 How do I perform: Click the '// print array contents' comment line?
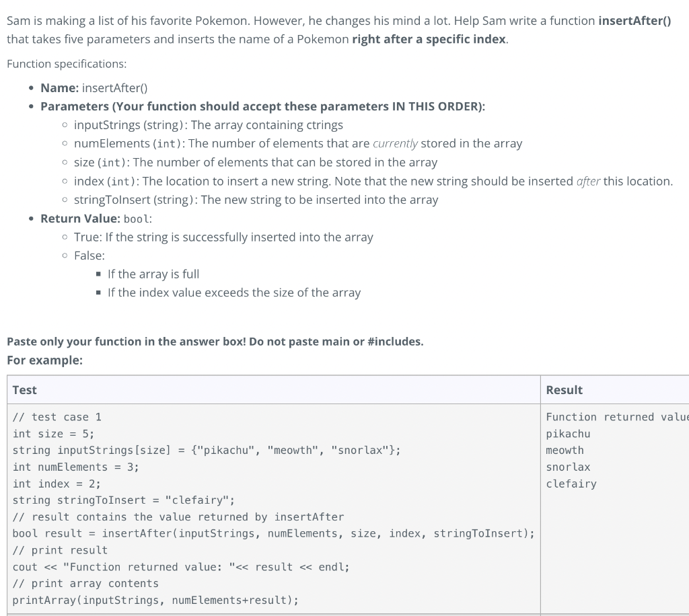click(85, 584)
